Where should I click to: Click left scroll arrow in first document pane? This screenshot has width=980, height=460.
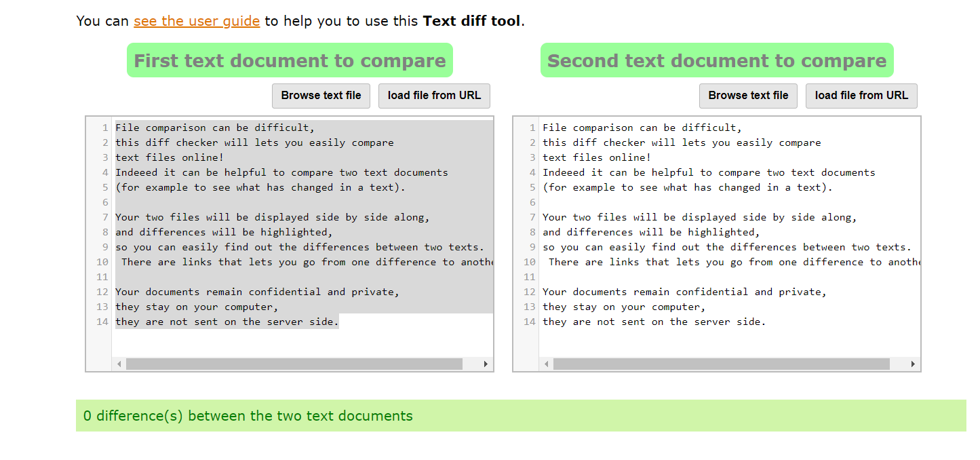point(119,364)
